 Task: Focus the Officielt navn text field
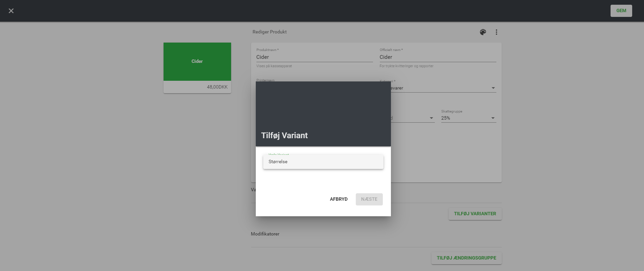pyautogui.click(x=438, y=57)
